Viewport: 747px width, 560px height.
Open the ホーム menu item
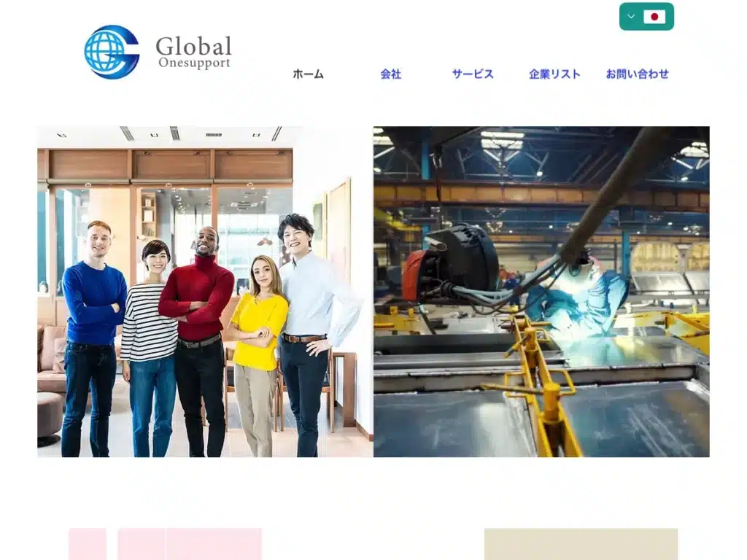tap(309, 74)
